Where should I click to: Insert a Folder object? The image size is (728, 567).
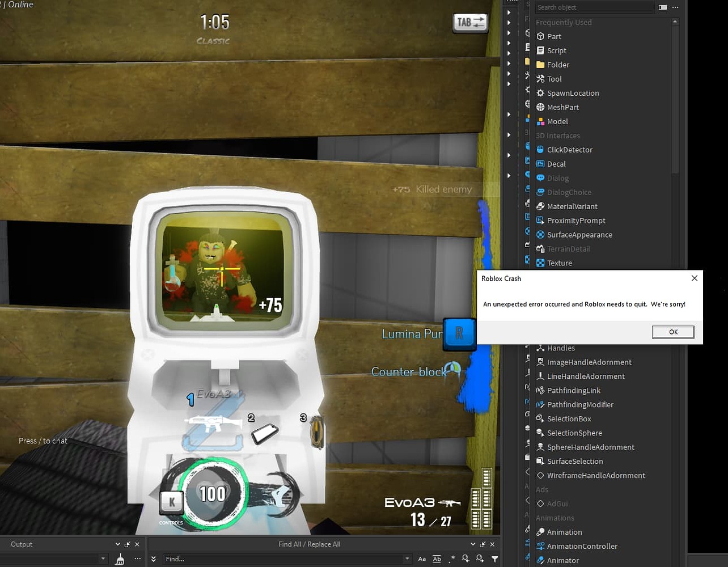pos(559,65)
